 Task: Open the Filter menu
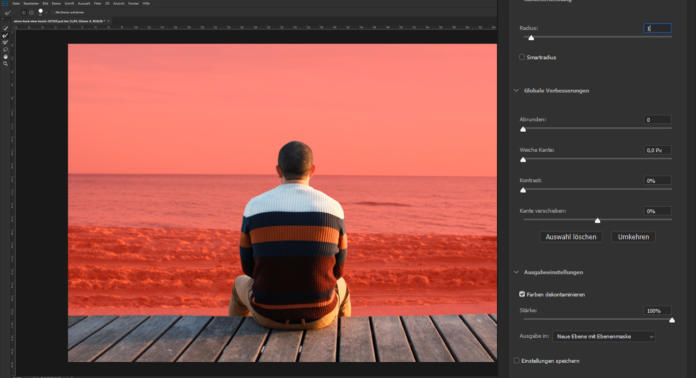coord(98,4)
